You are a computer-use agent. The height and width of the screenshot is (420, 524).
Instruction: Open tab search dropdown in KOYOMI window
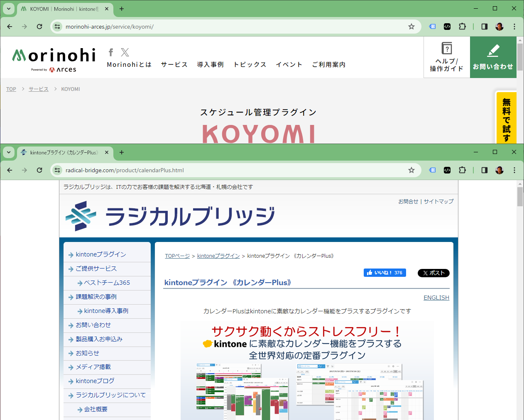coord(9,9)
